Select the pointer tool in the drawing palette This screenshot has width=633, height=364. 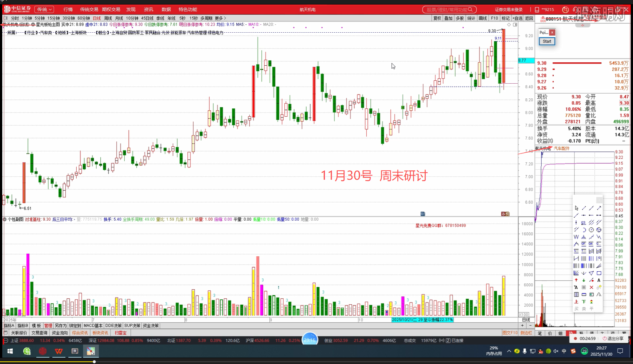pos(576,208)
